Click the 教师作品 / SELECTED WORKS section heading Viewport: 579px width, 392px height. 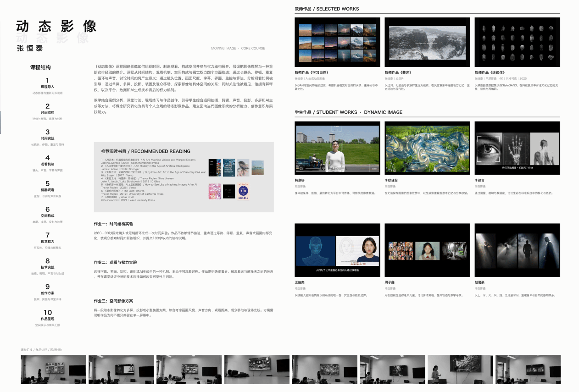click(327, 9)
